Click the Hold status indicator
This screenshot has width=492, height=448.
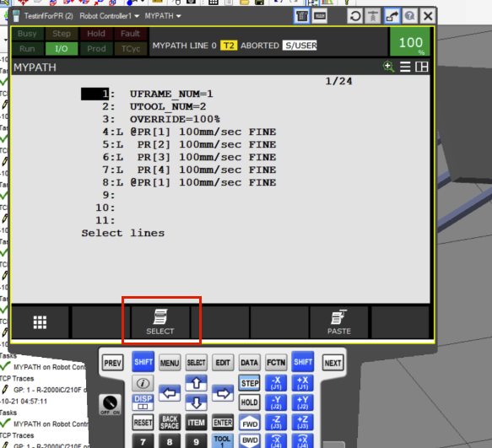click(x=96, y=34)
